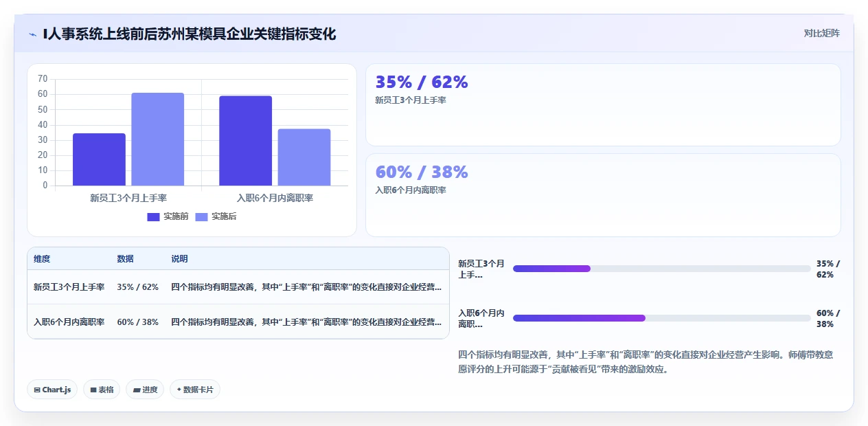Click the 35% / 62% data card value

(x=422, y=82)
